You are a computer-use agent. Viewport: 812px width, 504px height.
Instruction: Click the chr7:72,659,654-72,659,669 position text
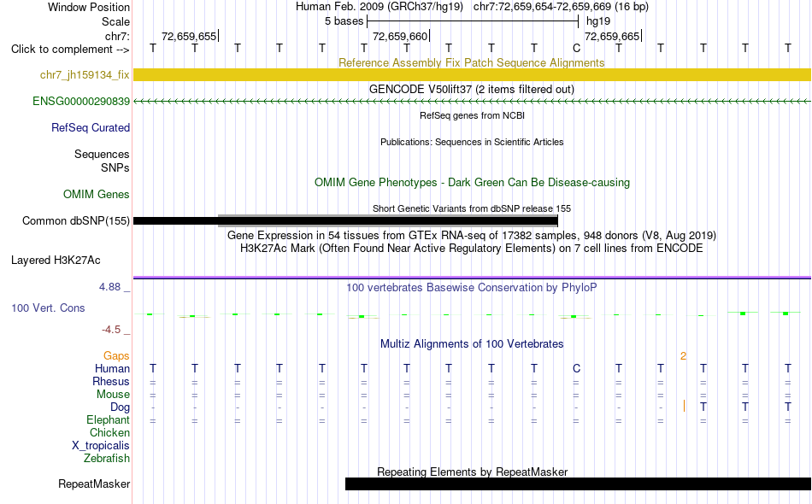[561, 7]
